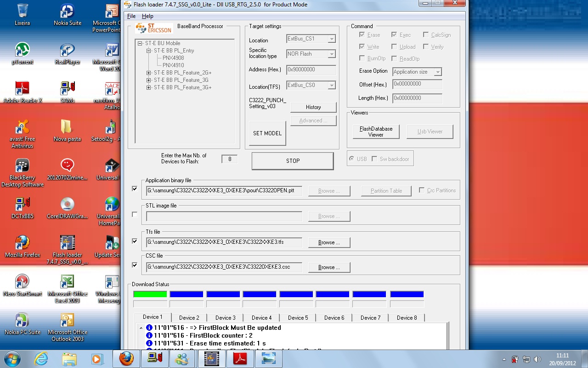Image resolution: width=588 pixels, height=368 pixels.
Task: Open Microsoft Office Outlook 2003 icon
Action: coord(67,327)
